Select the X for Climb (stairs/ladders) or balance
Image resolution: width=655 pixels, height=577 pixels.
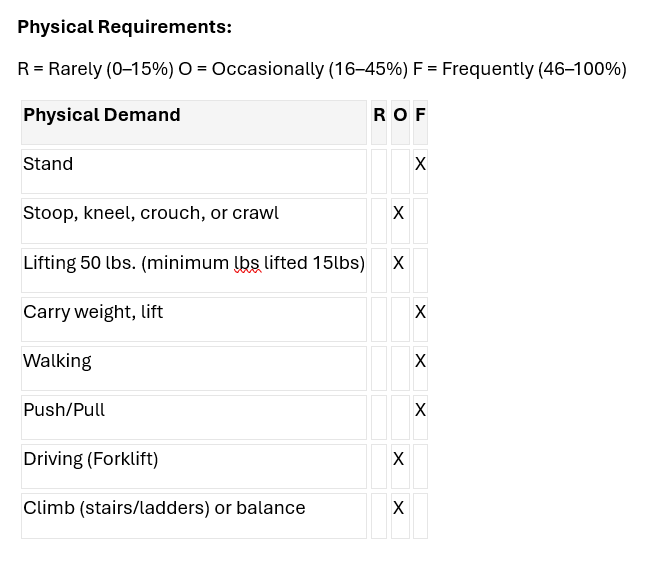tap(399, 508)
